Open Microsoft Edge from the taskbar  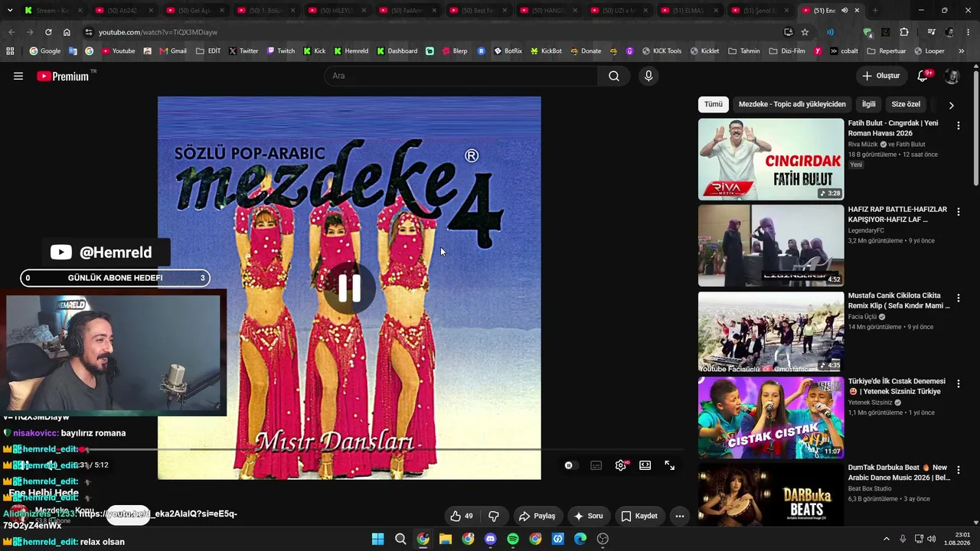coord(580,539)
